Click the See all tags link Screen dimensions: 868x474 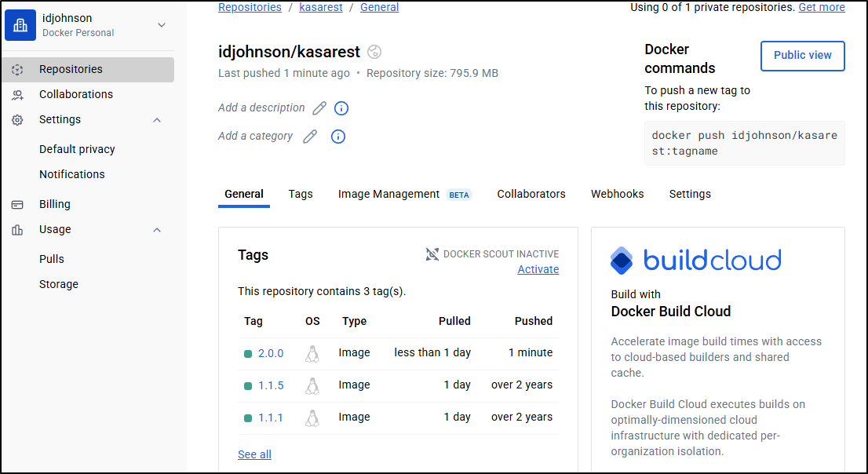click(254, 454)
